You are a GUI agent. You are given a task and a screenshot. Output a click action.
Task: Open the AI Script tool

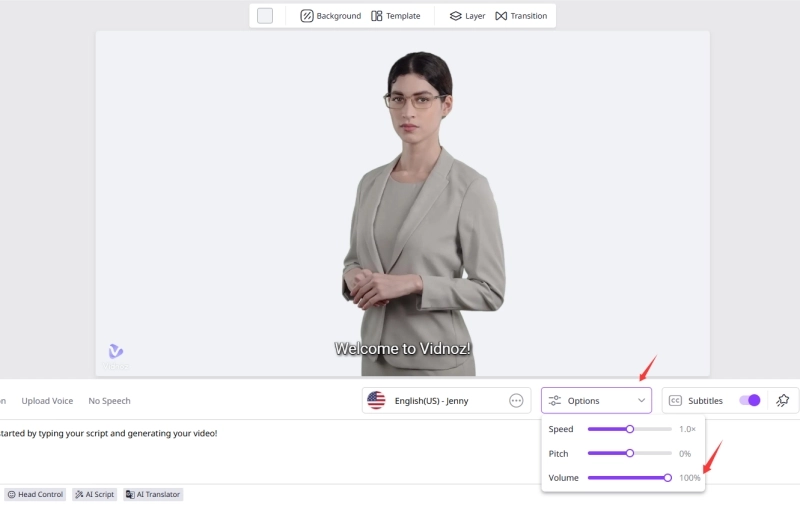point(94,494)
